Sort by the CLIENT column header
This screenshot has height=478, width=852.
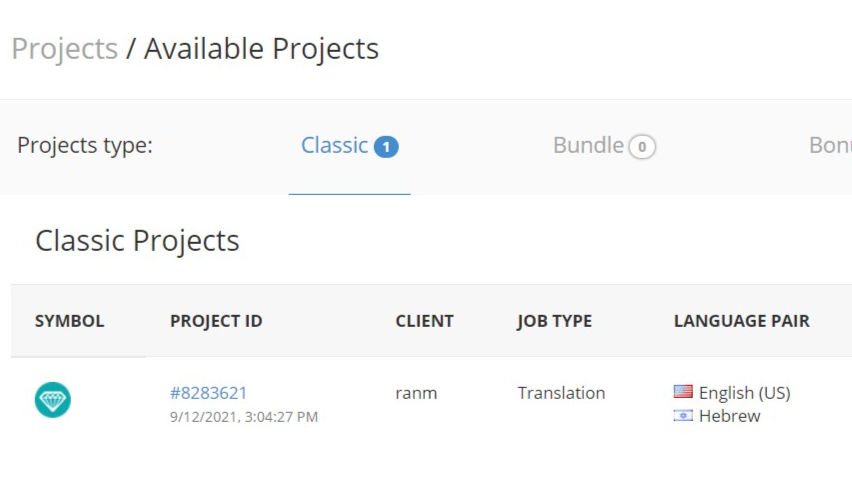(x=424, y=321)
